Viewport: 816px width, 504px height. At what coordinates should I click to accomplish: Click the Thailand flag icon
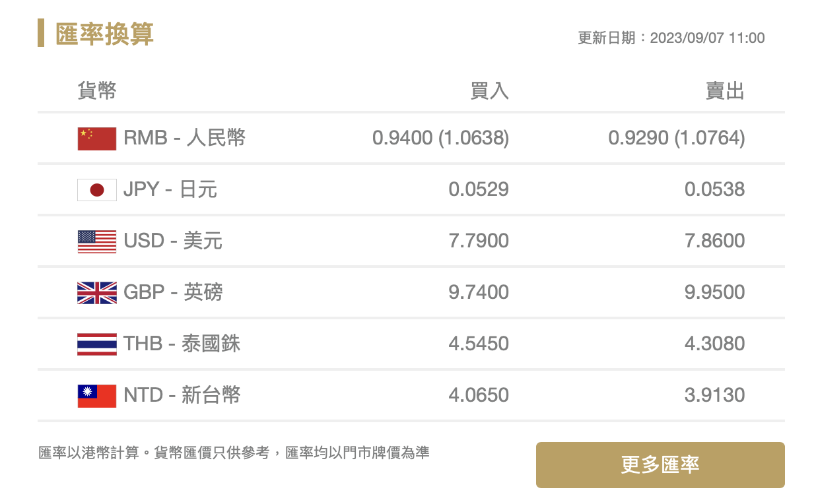click(97, 344)
